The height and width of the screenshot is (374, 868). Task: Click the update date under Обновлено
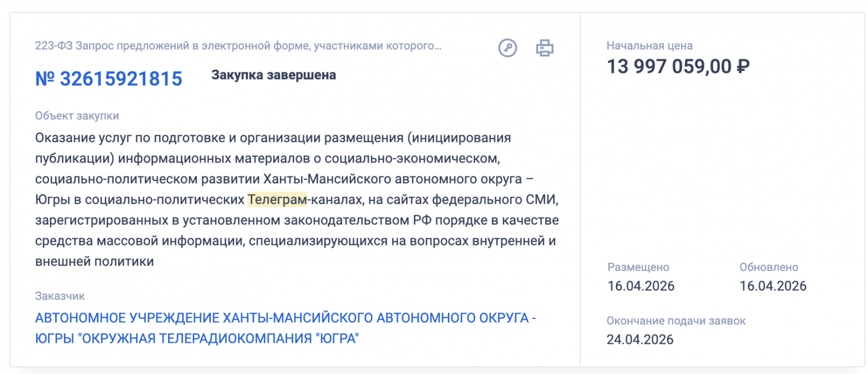point(772,286)
